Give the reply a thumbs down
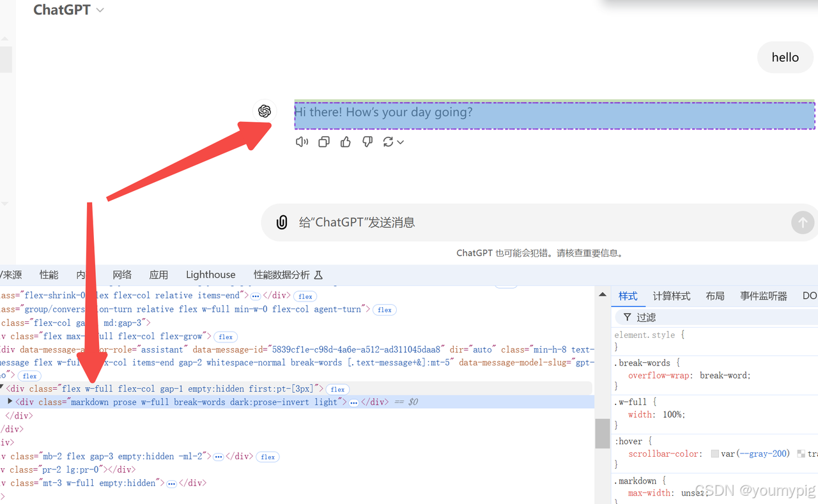 pos(367,142)
